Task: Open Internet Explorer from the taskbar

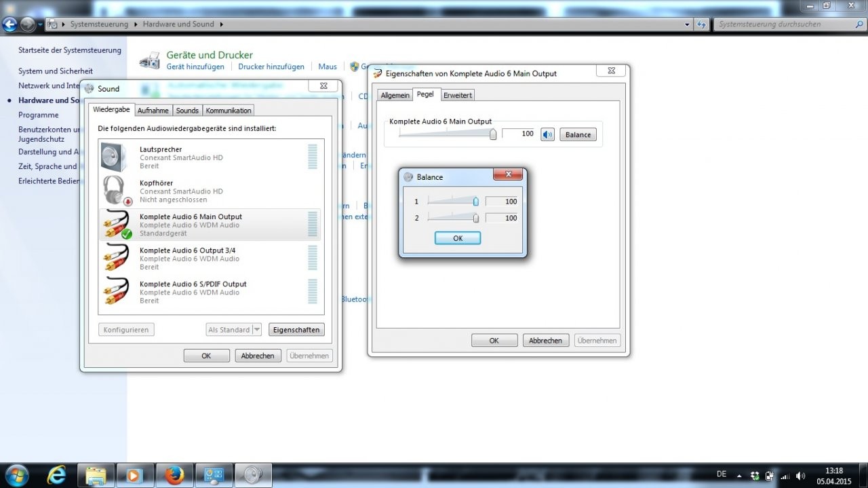Action: point(57,475)
